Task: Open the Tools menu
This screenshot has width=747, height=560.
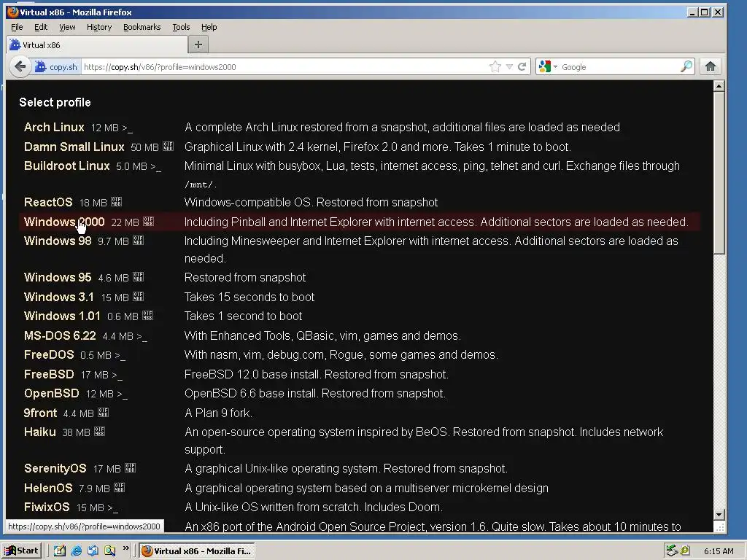Action: click(x=181, y=27)
